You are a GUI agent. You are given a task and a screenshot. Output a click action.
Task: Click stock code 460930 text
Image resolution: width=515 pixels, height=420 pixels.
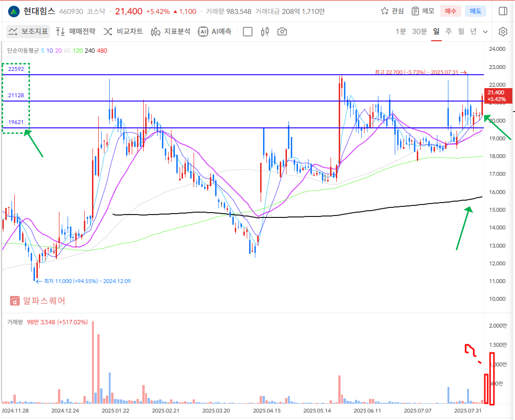71,11
